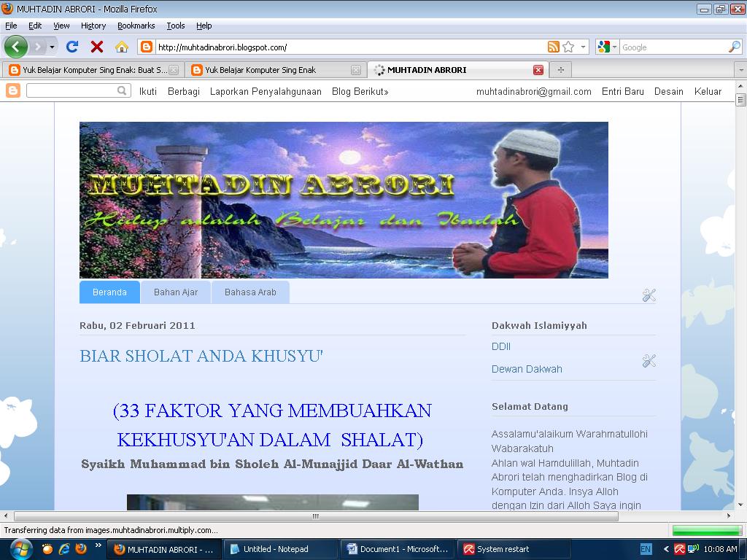Image resolution: width=747 pixels, height=560 pixels.
Task: Open a new tab with plus button
Action: point(561,70)
